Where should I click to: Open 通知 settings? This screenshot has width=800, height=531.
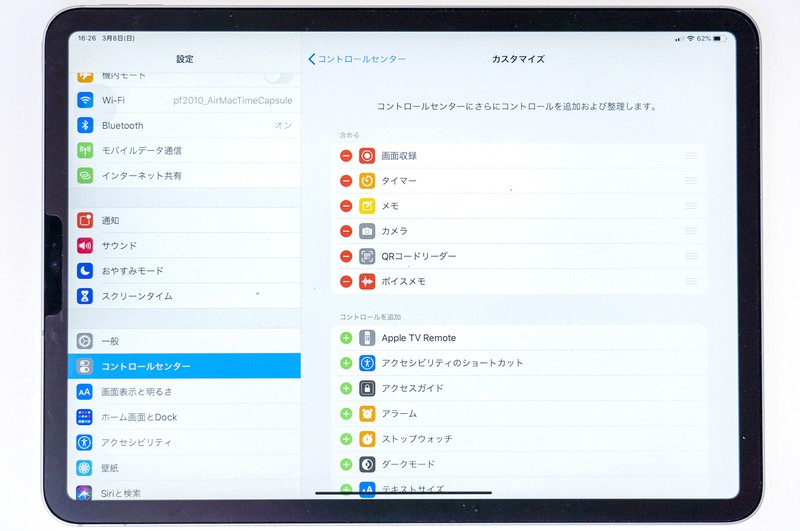(x=184, y=220)
